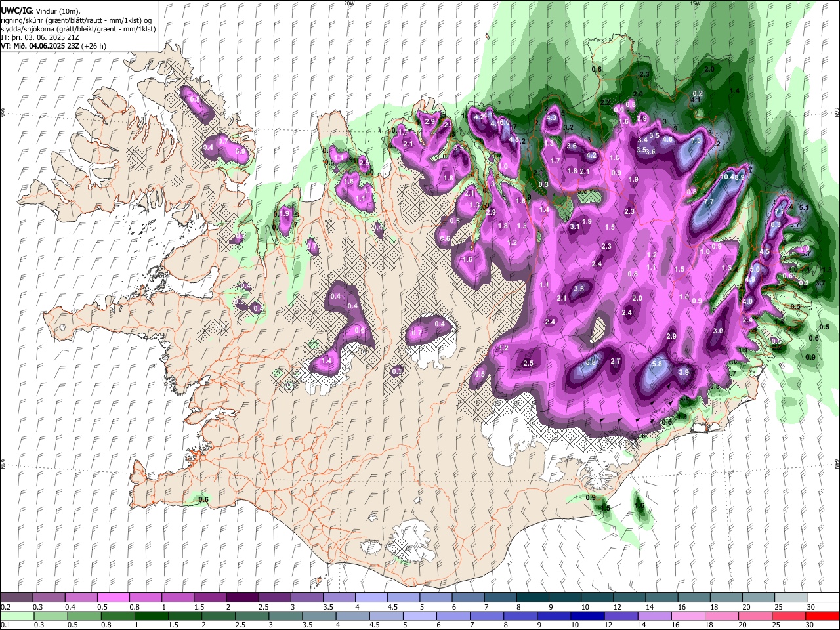Click the 0.2 label on the upper scale
840x630 pixels.
click(x=5, y=607)
